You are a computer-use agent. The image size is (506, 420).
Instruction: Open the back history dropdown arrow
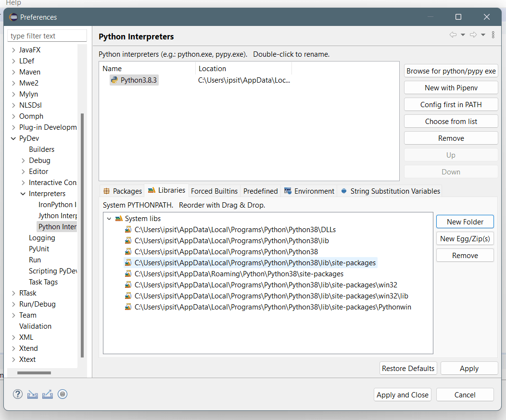click(x=463, y=35)
